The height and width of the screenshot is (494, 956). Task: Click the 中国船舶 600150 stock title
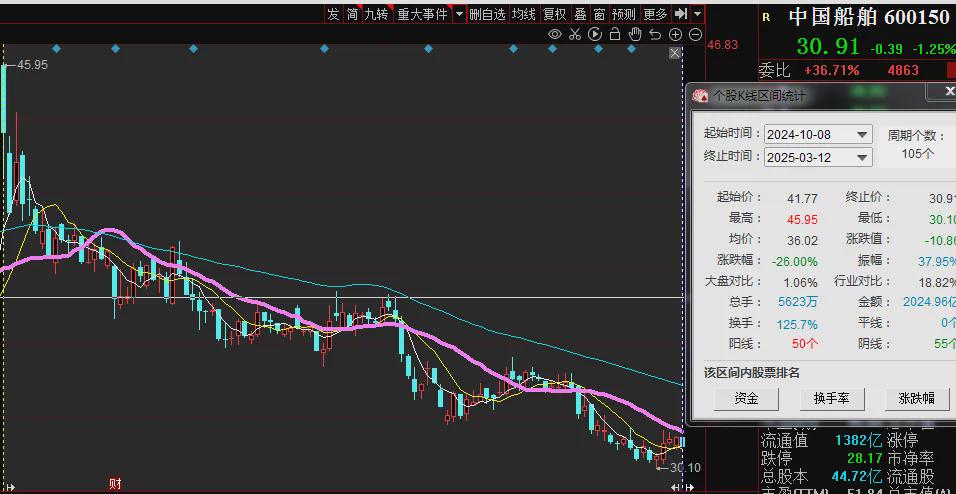869,17
